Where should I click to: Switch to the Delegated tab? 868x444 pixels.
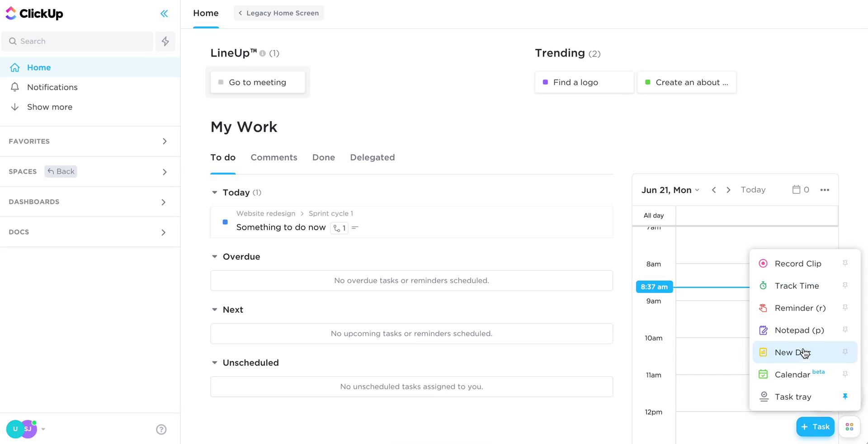(x=373, y=157)
